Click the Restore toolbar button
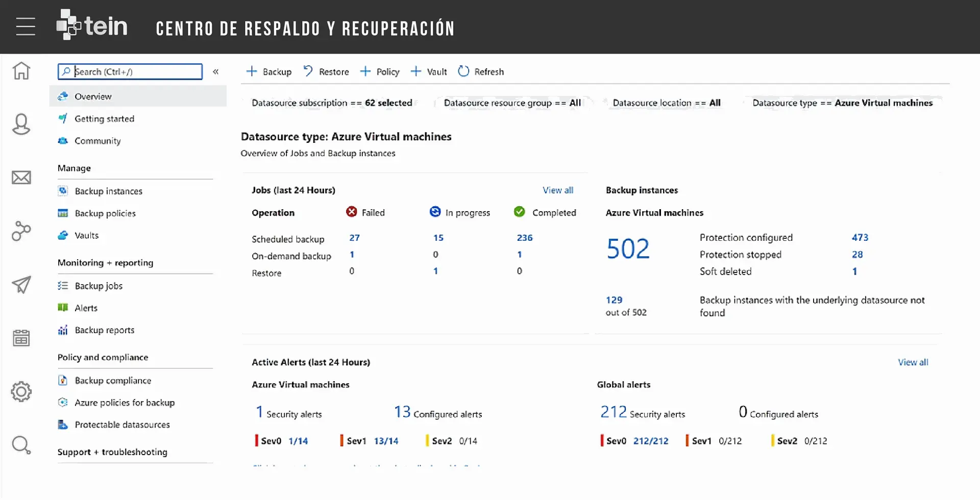 326,72
